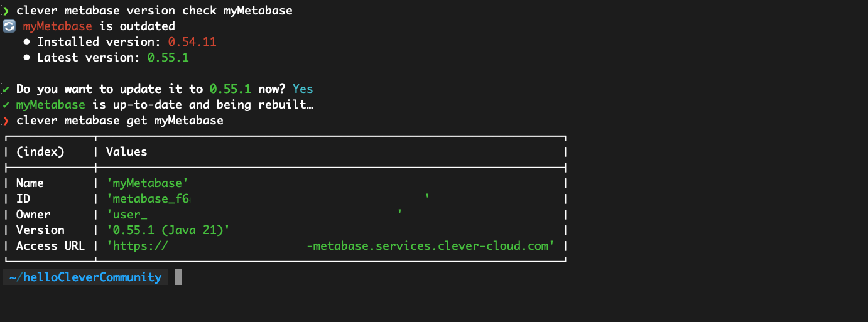
Task: Click the (index) table header
Action: point(40,151)
